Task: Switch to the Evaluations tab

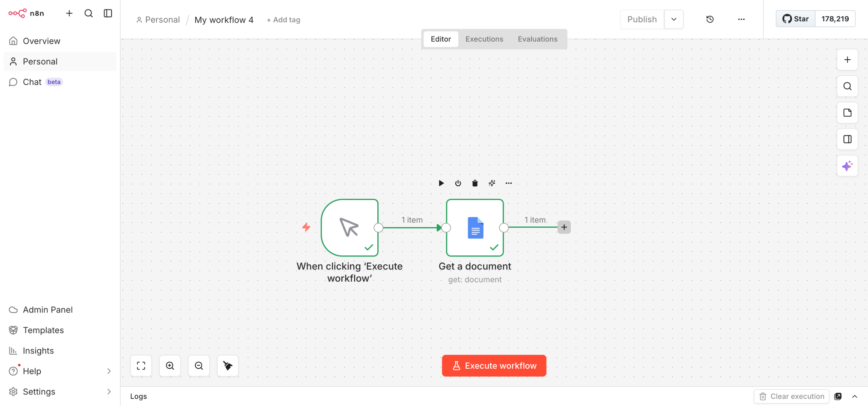Action: pyautogui.click(x=537, y=39)
